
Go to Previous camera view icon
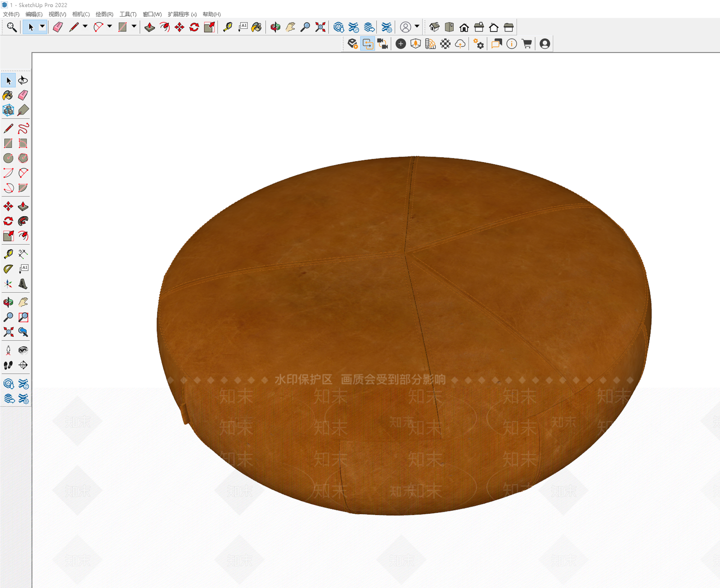point(23,332)
